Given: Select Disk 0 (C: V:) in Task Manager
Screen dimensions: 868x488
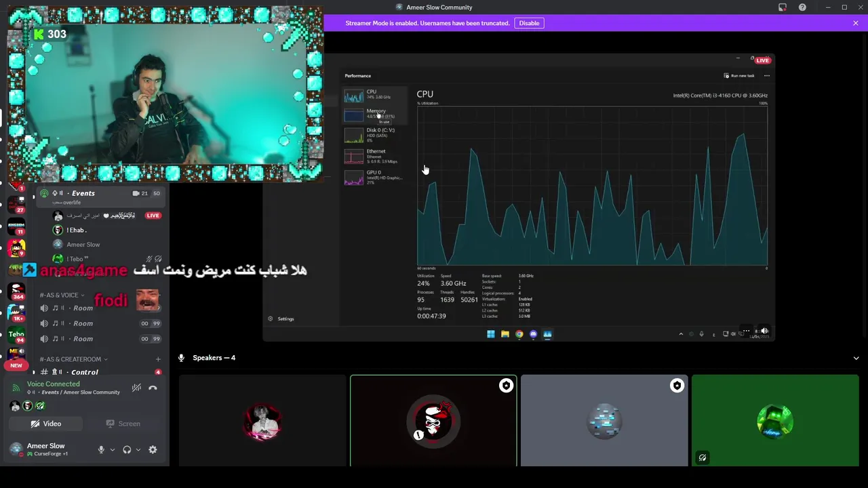Looking at the screenshot, I should (375, 134).
